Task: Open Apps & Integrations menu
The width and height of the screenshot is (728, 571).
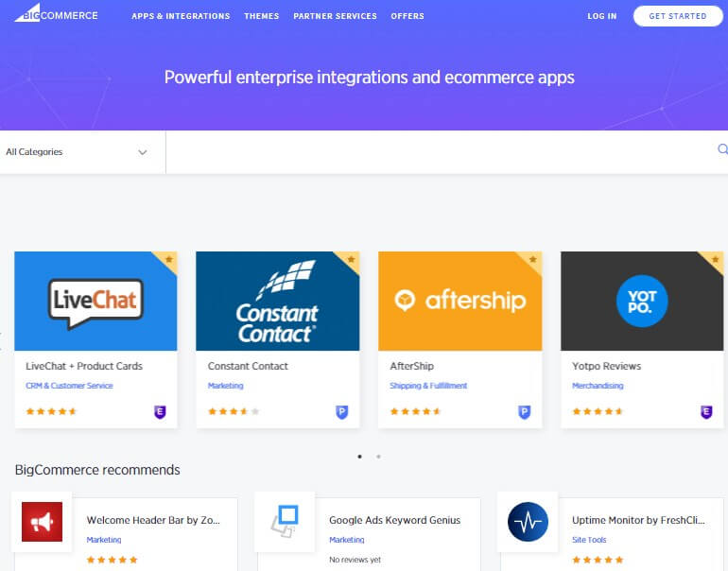Action: tap(181, 16)
